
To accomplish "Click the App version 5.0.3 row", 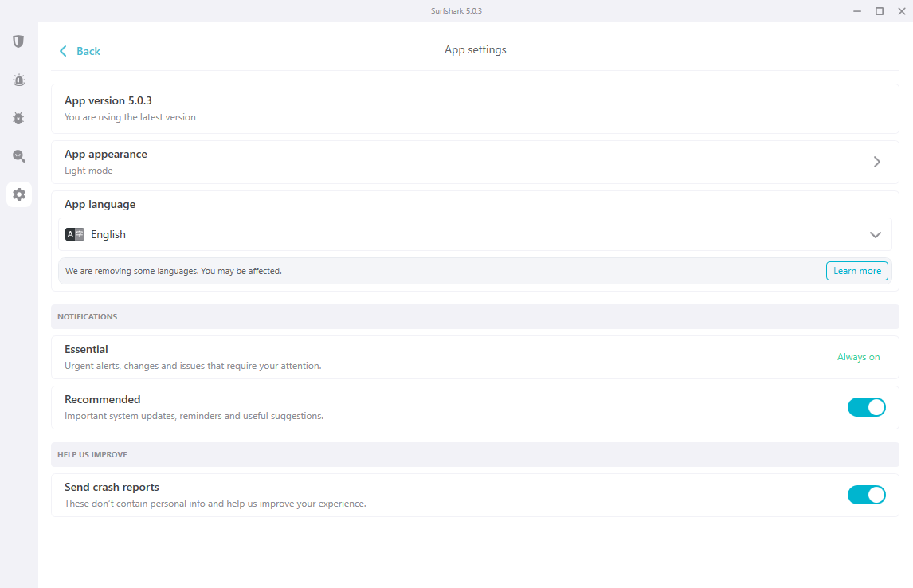I will tap(474, 108).
